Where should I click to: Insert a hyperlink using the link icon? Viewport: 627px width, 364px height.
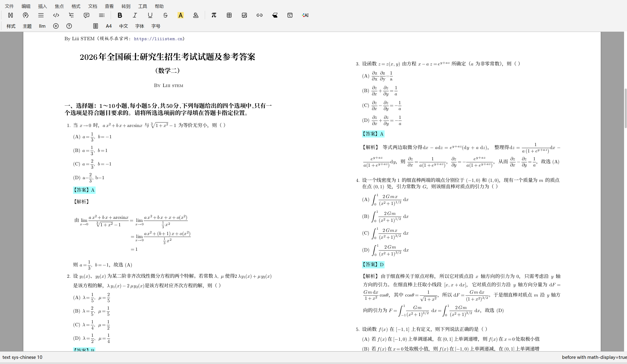coord(260,15)
